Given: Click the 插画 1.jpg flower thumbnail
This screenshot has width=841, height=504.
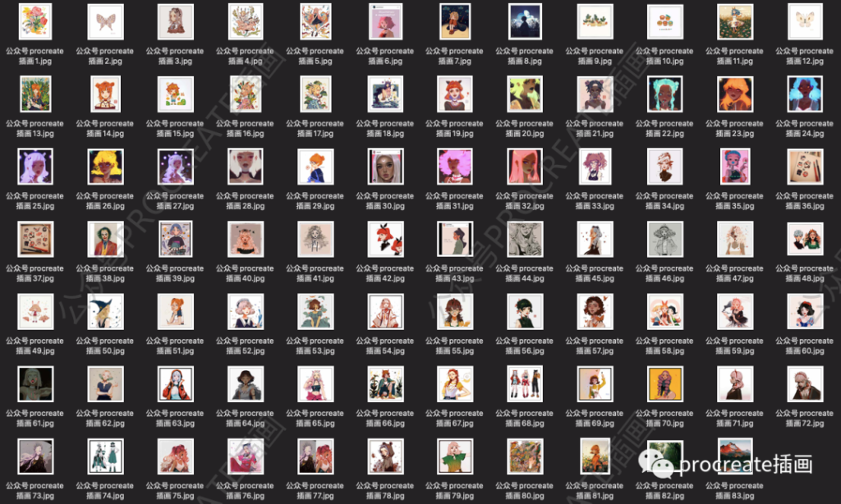Looking at the screenshot, I should pyautogui.click(x=35, y=22).
